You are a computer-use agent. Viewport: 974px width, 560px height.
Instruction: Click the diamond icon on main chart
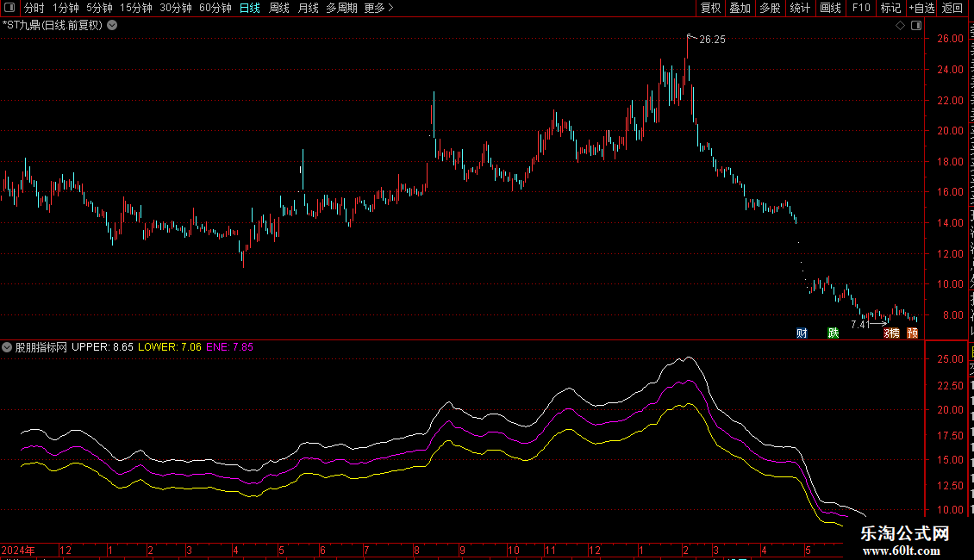900,26
